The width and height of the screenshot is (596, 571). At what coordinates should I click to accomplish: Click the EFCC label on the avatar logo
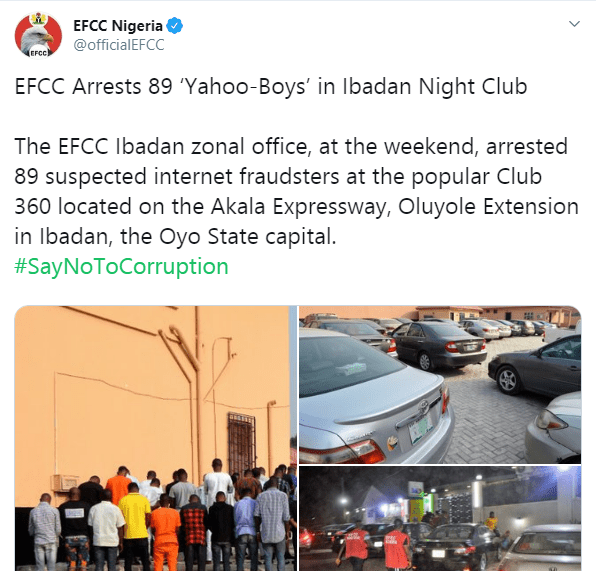click(39, 53)
